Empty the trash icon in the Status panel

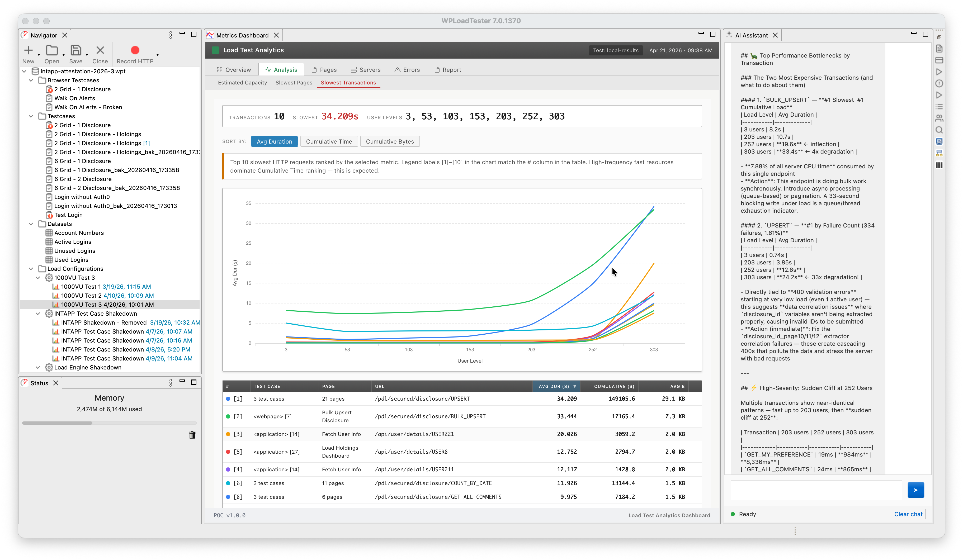coord(192,435)
